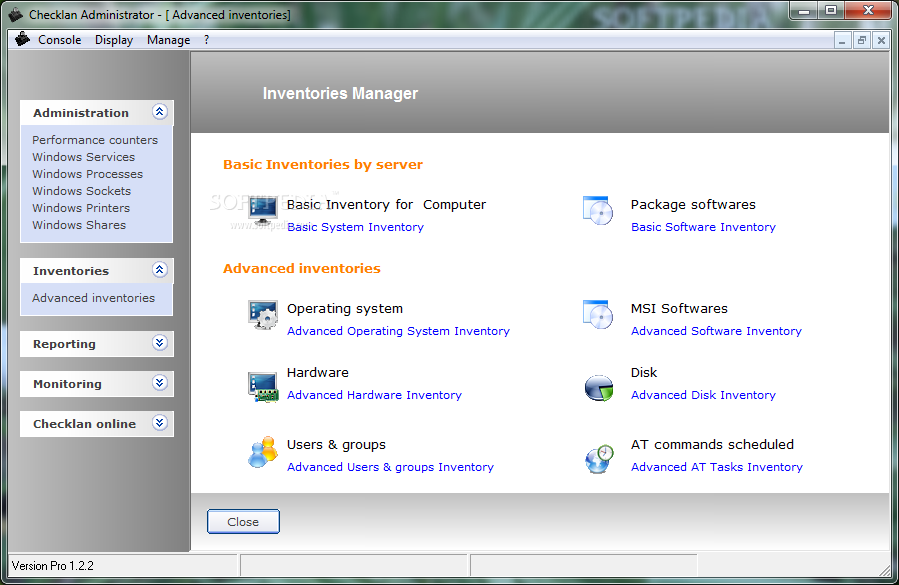Click the Operating system label
This screenshot has width=899, height=585.
tap(345, 309)
